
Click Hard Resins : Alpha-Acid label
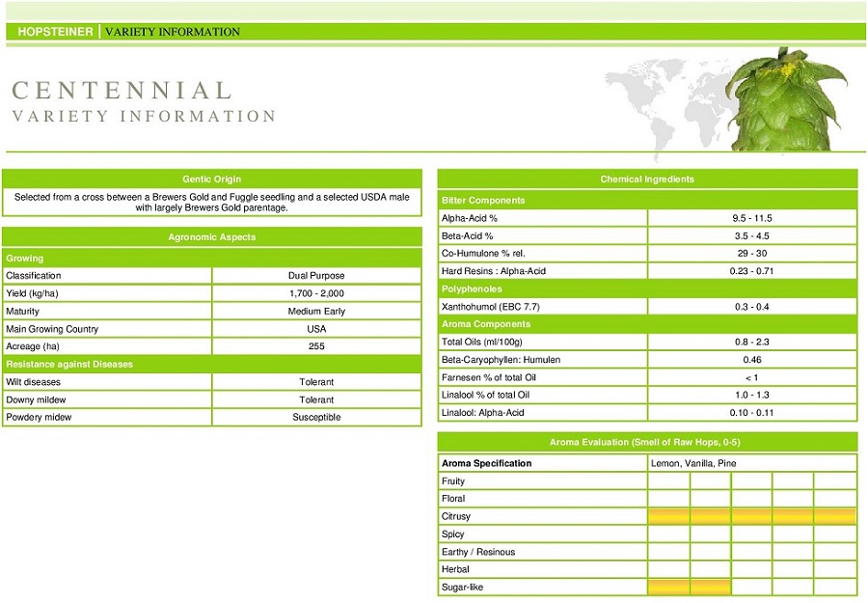click(493, 271)
